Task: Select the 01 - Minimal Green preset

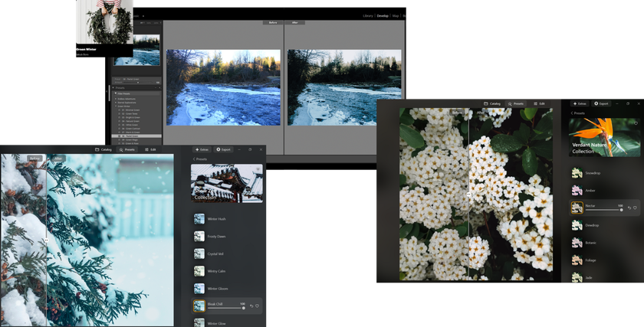Action: (130, 110)
